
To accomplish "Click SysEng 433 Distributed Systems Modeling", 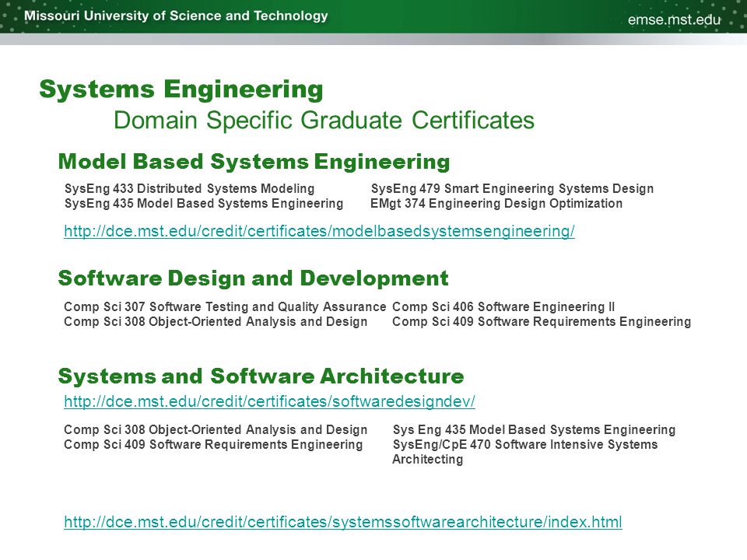I will tap(190, 188).
